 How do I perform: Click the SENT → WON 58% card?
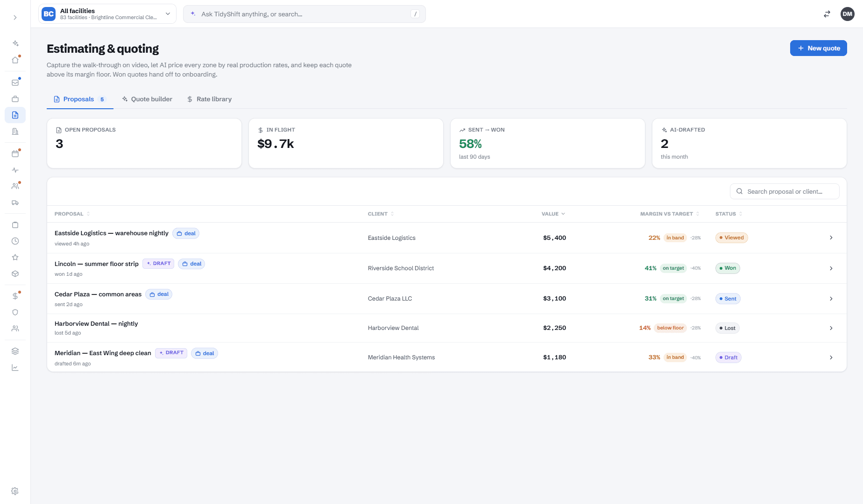tap(548, 143)
